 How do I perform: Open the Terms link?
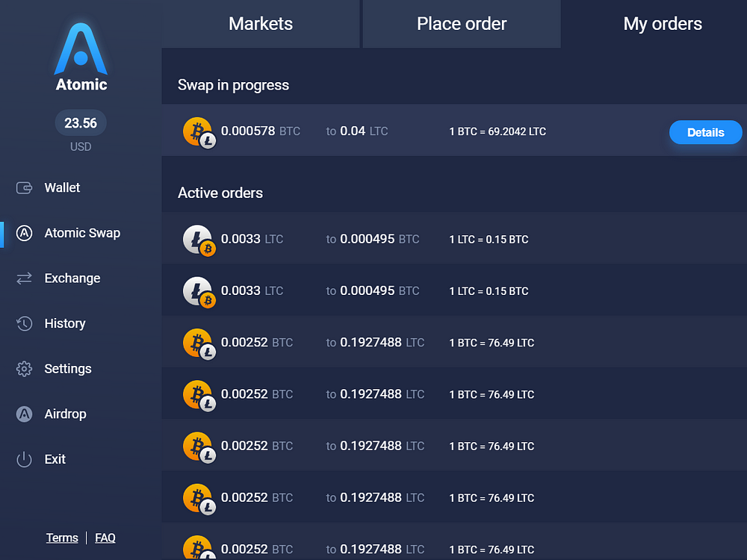click(x=62, y=538)
